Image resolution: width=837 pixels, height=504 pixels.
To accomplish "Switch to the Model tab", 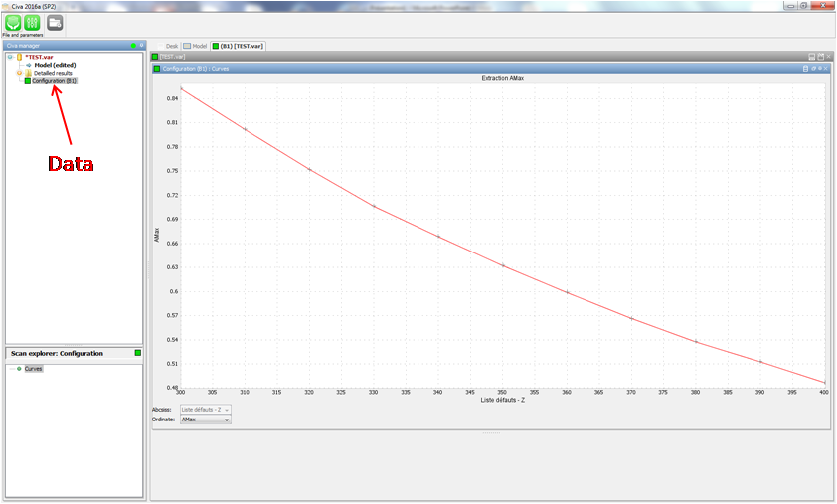I will (x=194, y=46).
